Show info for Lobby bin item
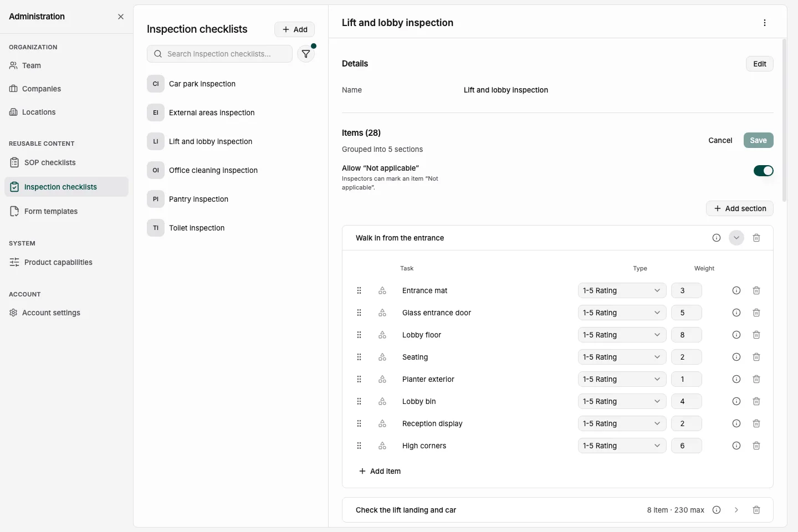 click(736, 401)
